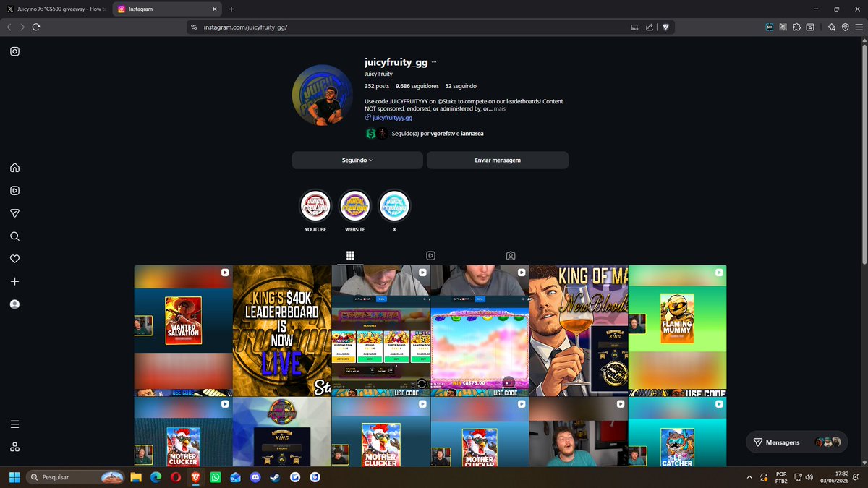
Task: Click the Windows Pesquisar search box
Action: click(76, 478)
